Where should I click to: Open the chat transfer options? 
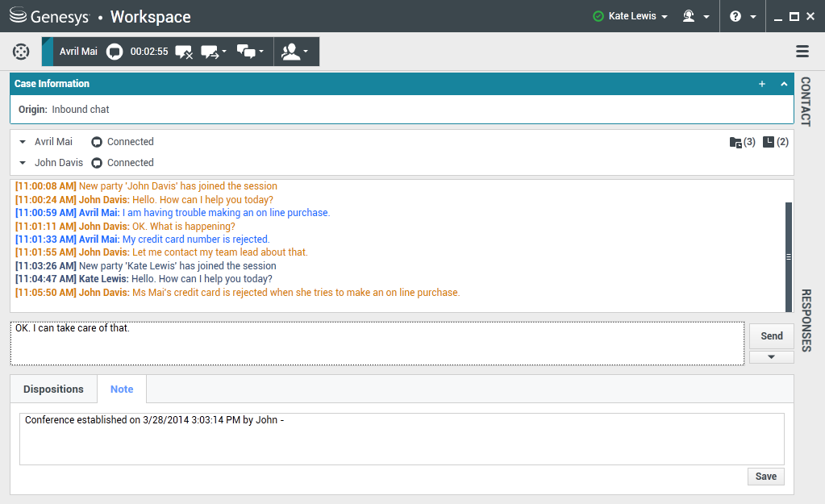pos(214,52)
